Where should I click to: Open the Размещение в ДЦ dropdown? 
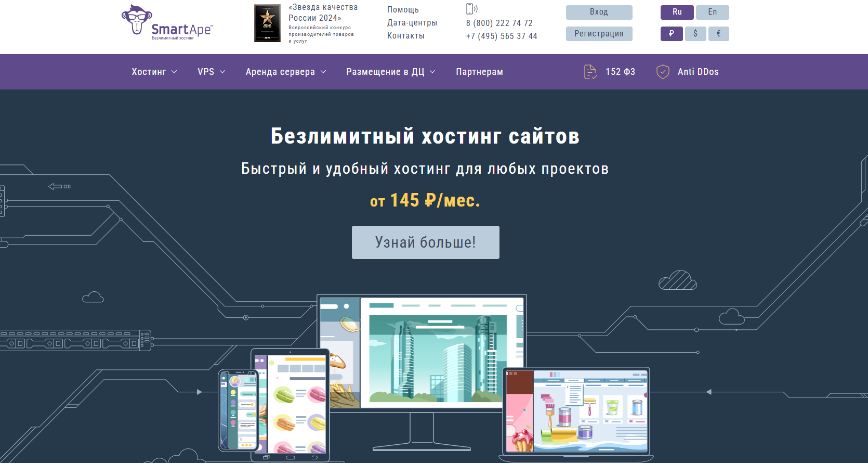pyautogui.click(x=390, y=72)
